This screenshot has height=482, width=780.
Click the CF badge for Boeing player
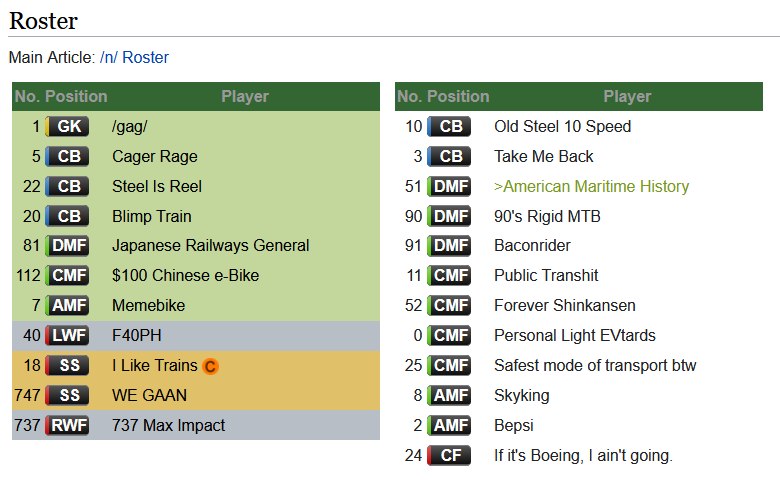[449, 455]
